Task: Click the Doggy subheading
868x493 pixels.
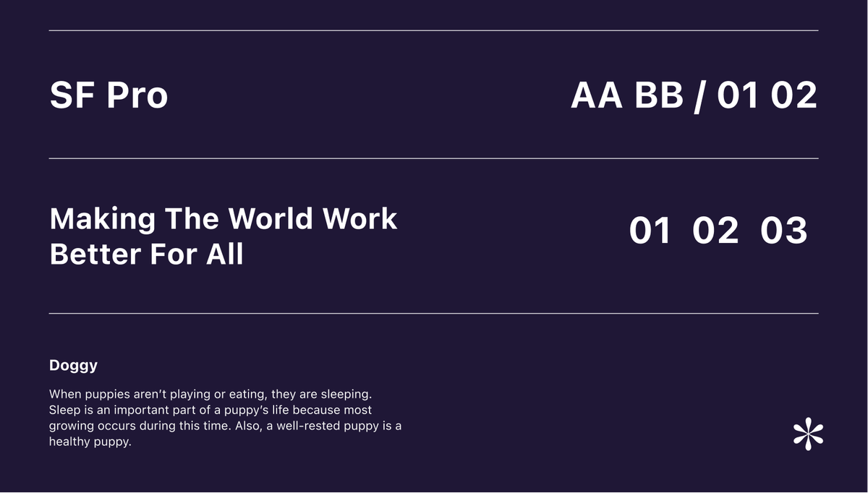Action: pyautogui.click(x=73, y=366)
